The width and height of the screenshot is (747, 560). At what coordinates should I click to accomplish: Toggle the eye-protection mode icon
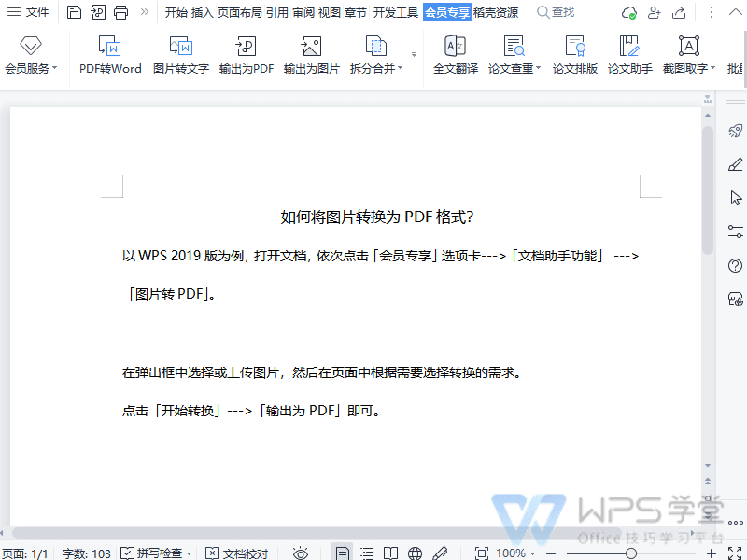coord(301,553)
